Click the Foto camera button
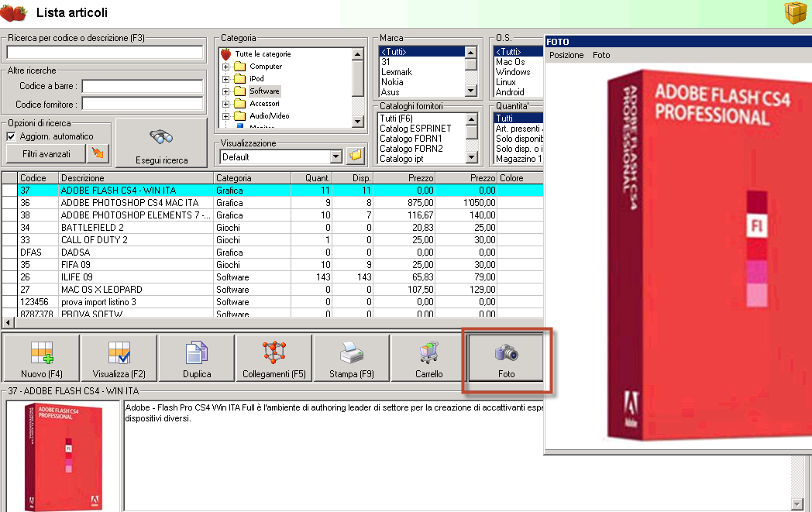This screenshot has width=812, height=512. [506, 358]
